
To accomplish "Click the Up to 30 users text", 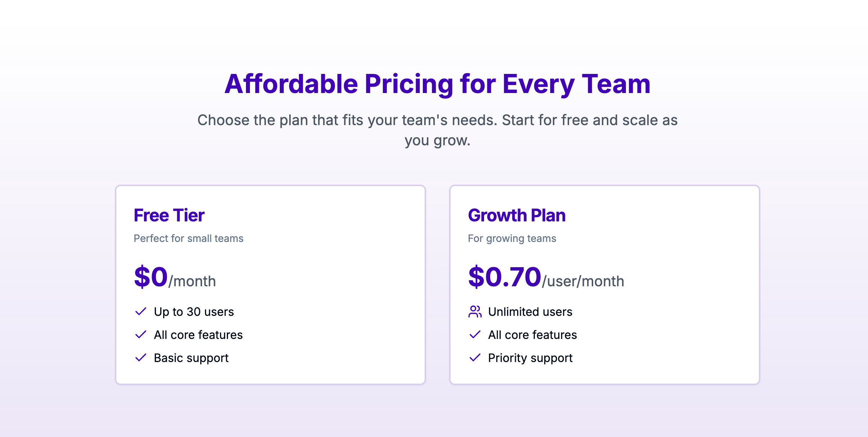I will [194, 312].
